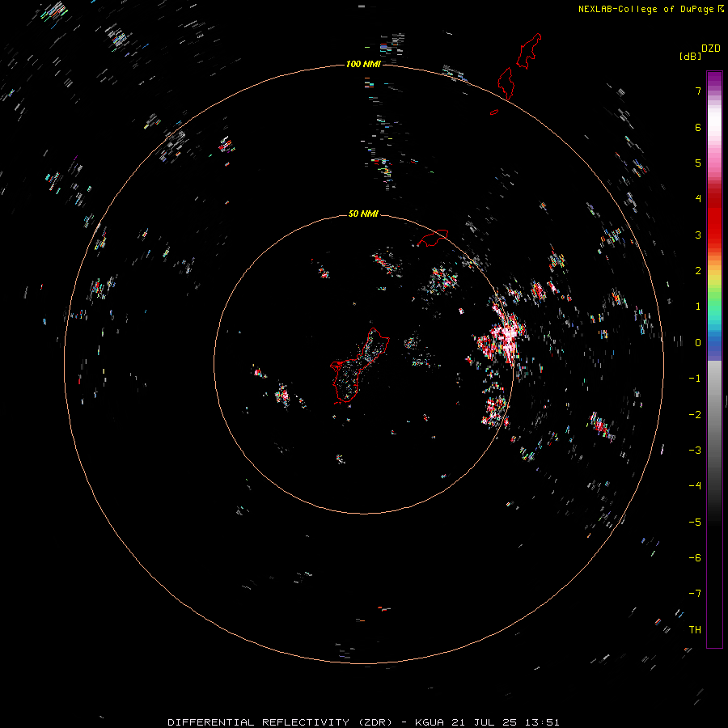Click the 4 value on the color scale
The width and height of the screenshot is (728, 728).
tap(698, 199)
